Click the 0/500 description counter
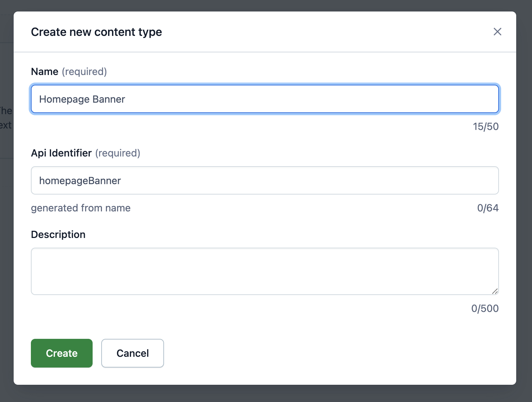 (x=485, y=309)
